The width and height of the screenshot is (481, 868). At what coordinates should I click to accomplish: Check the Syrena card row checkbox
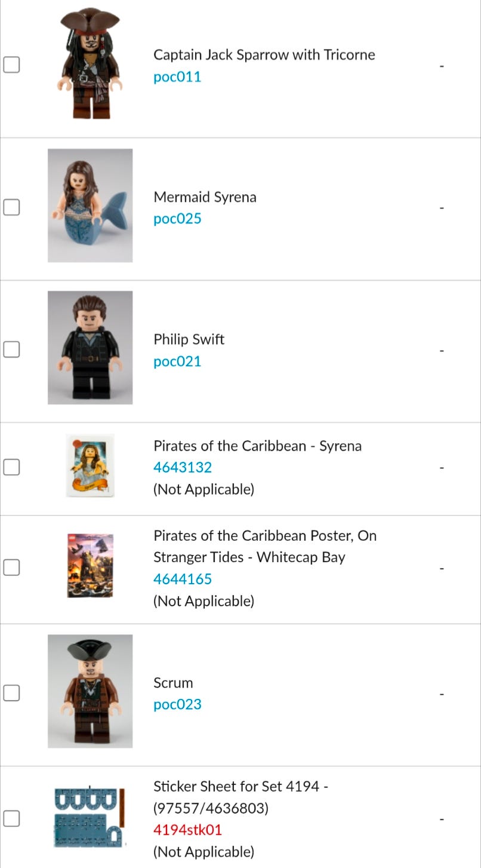click(x=11, y=467)
